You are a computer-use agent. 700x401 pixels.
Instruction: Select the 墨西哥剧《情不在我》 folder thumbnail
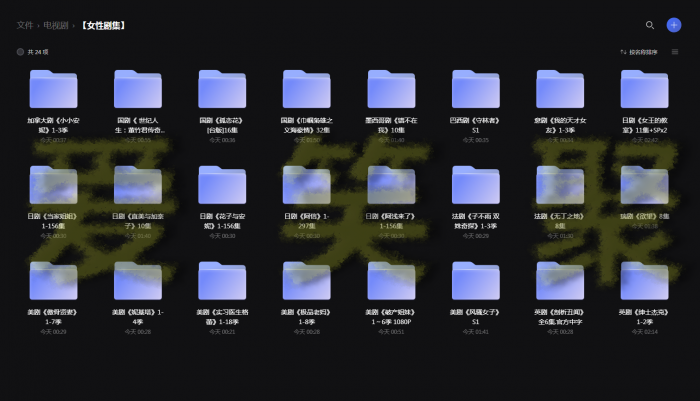pos(391,89)
